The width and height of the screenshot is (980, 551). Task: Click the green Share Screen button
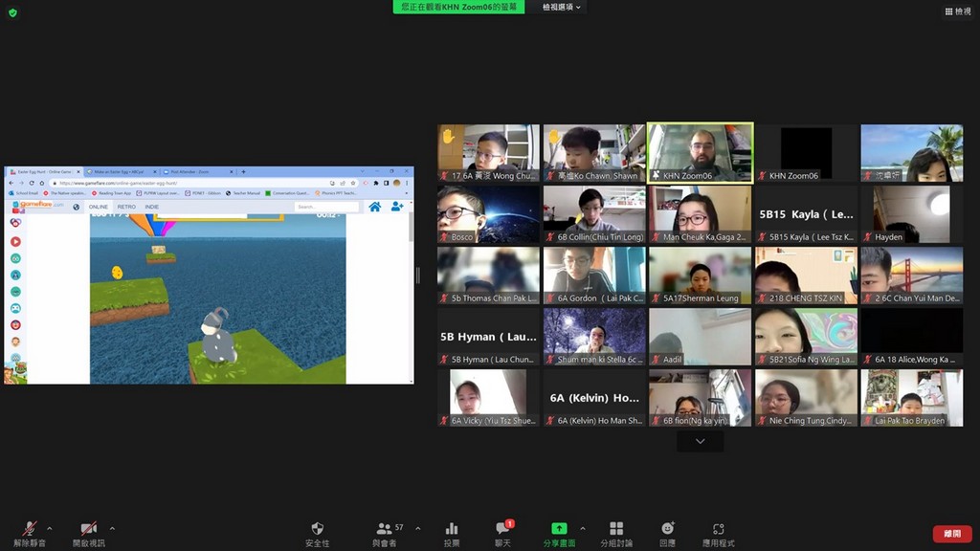559,535
